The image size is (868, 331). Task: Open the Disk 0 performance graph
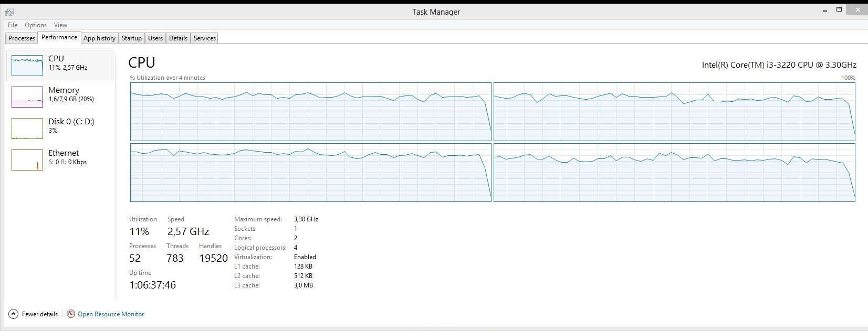(27, 129)
